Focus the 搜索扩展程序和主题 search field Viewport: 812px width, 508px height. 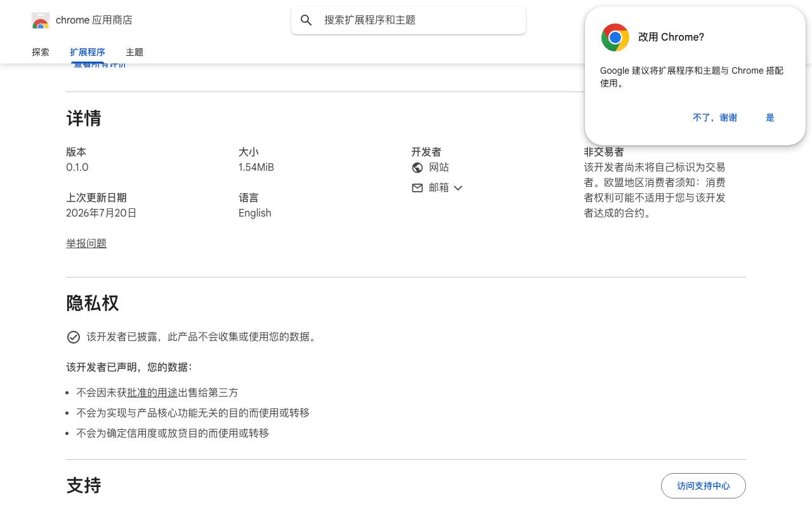click(409, 20)
